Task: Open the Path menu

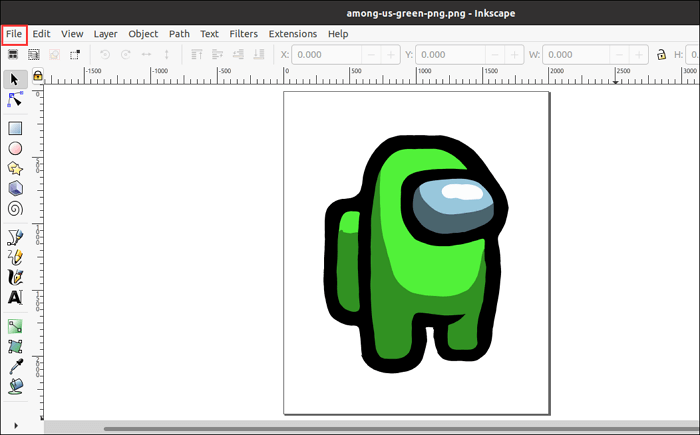Action: coord(179,33)
